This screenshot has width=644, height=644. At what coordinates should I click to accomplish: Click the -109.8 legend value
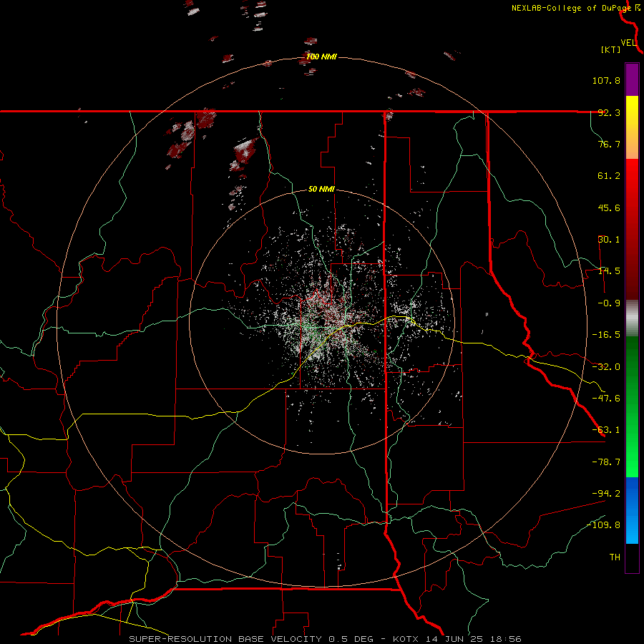604,525
